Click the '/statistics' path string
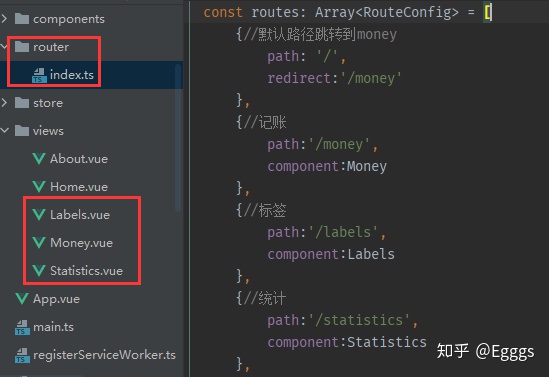 (359, 320)
